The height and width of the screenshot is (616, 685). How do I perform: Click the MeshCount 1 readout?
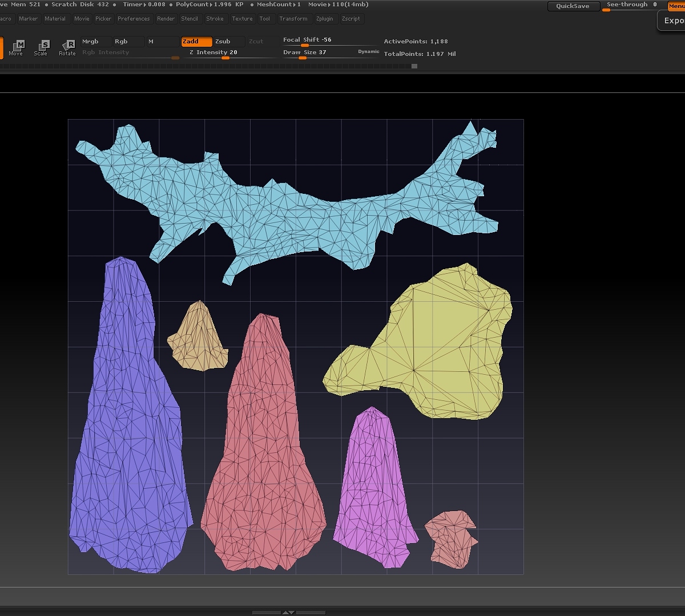(279, 5)
